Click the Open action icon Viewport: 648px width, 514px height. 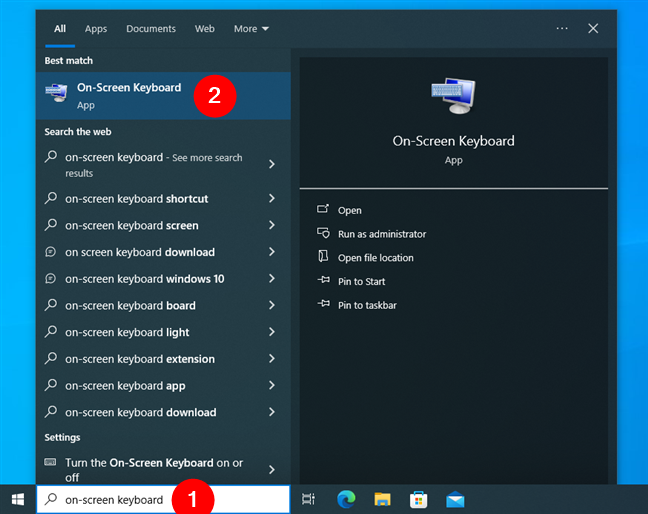click(x=323, y=209)
